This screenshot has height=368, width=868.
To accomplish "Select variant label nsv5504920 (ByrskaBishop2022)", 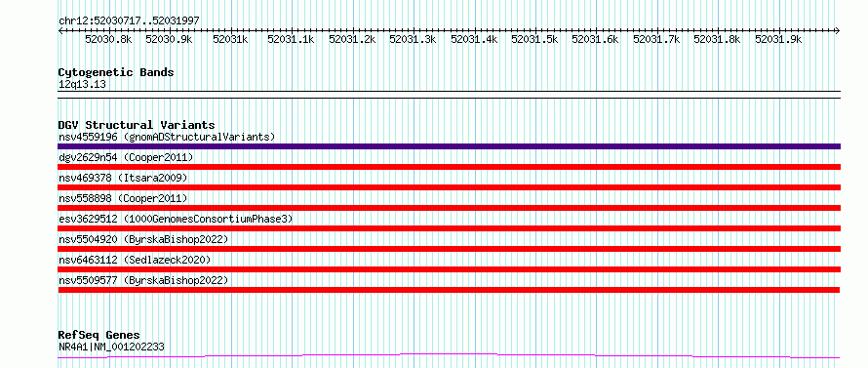I will point(143,239).
